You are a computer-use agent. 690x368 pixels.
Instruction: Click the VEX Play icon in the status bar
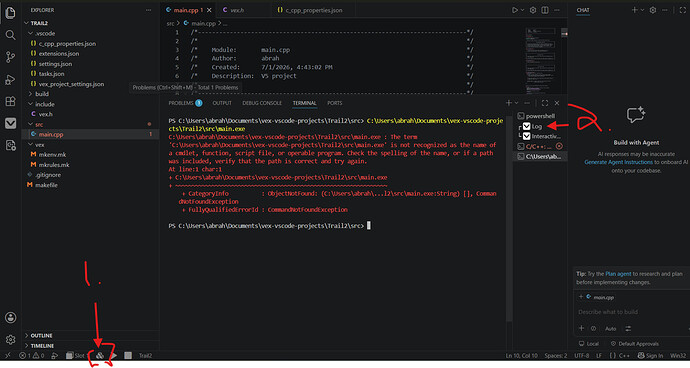pos(114,355)
